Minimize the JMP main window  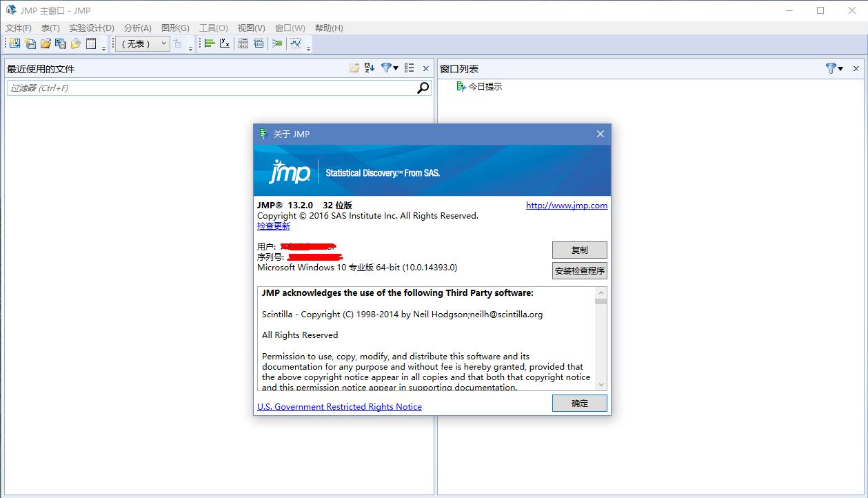click(x=789, y=10)
